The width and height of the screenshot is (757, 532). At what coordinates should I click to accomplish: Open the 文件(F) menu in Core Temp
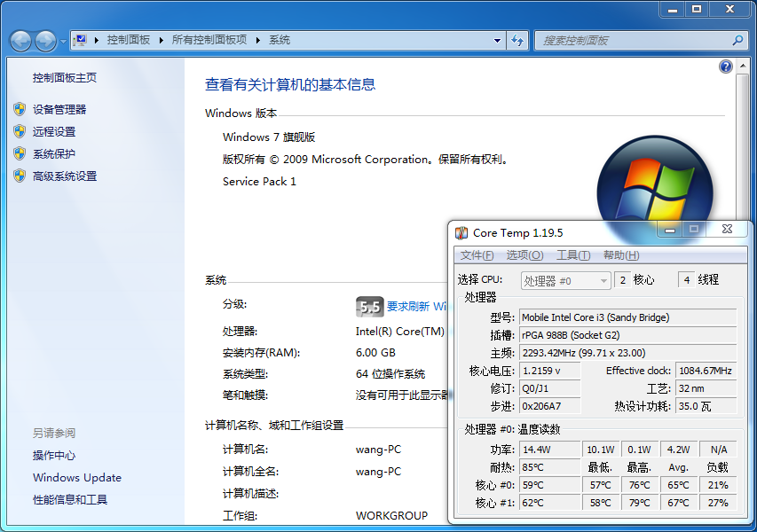477,255
